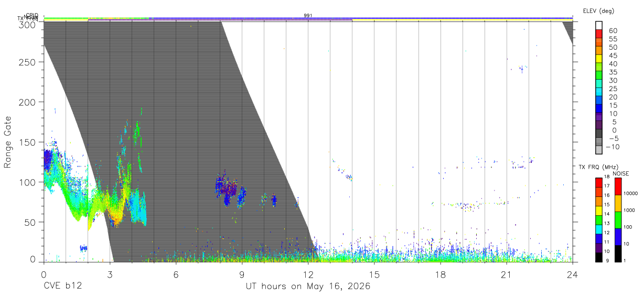Screen dimensions: 644x297
Task: Click the yellow TX FRQ swatch between 14 and 15
Action: pos(598,210)
